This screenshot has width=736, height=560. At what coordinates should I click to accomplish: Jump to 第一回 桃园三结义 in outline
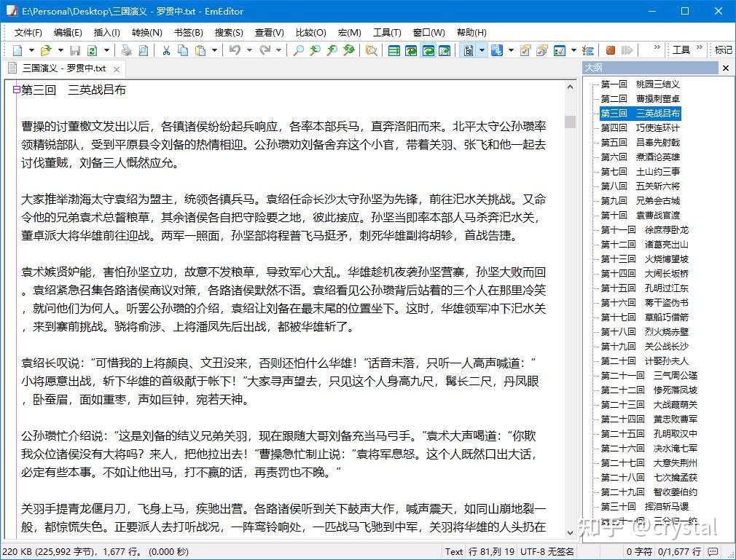click(x=641, y=84)
